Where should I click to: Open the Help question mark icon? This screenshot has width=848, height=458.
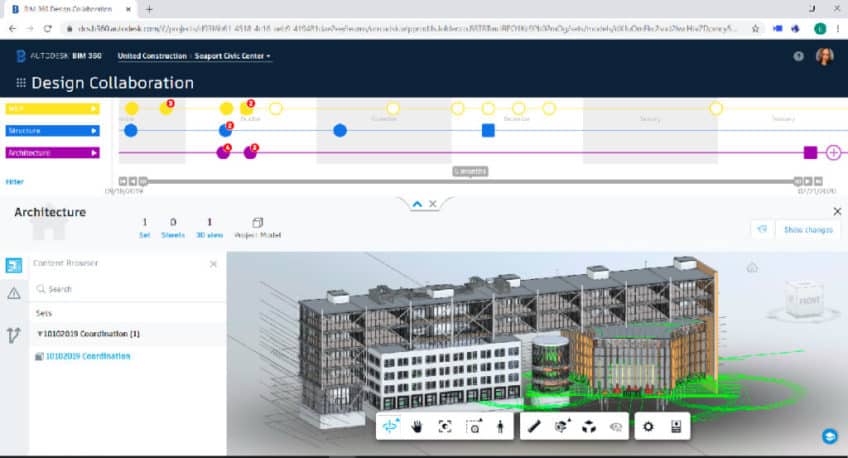pos(798,56)
